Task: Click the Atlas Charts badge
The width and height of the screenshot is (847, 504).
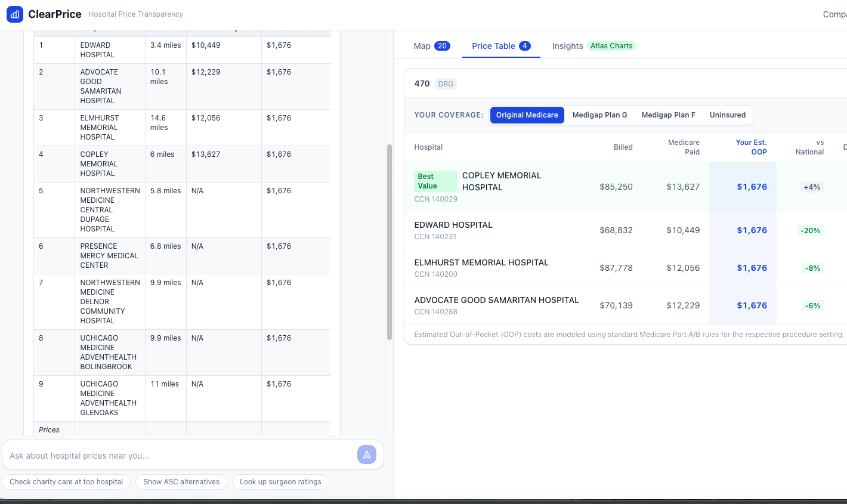Action: pos(611,46)
